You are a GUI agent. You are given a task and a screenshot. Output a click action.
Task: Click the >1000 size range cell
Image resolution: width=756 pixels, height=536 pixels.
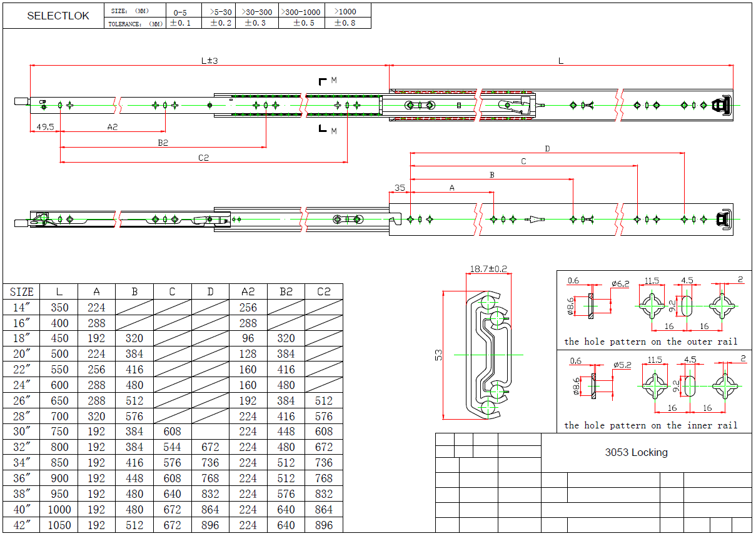coord(346,11)
